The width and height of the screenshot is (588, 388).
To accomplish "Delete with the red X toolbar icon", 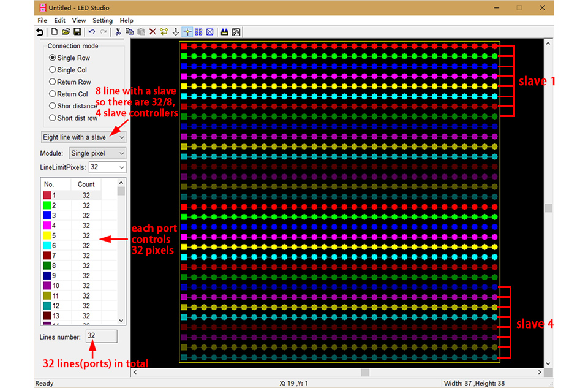I will pyautogui.click(x=153, y=32).
